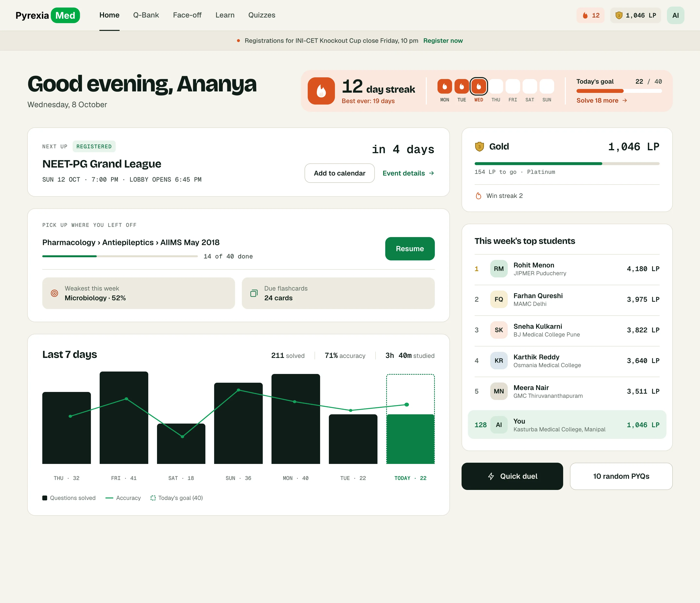Click the TODAY green bar in chart
This screenshot has width=700, height=603.
click(x=410, y=439)
